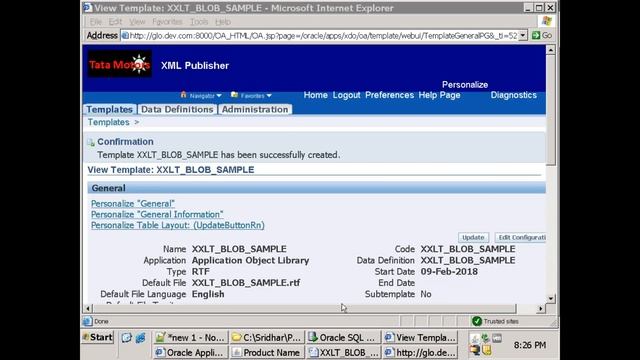Go to the Home link
This screenshot has width=640, height=360.
tap(316, 95)
